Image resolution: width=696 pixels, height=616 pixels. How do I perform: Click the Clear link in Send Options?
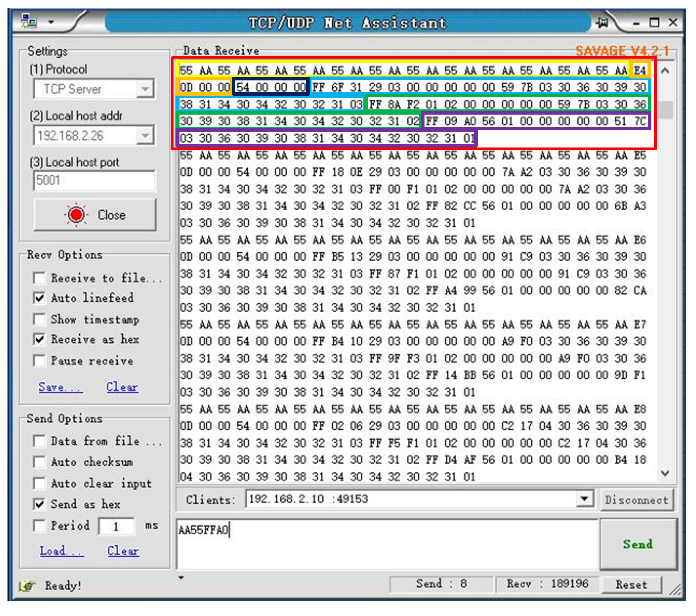tap(123, 551)
